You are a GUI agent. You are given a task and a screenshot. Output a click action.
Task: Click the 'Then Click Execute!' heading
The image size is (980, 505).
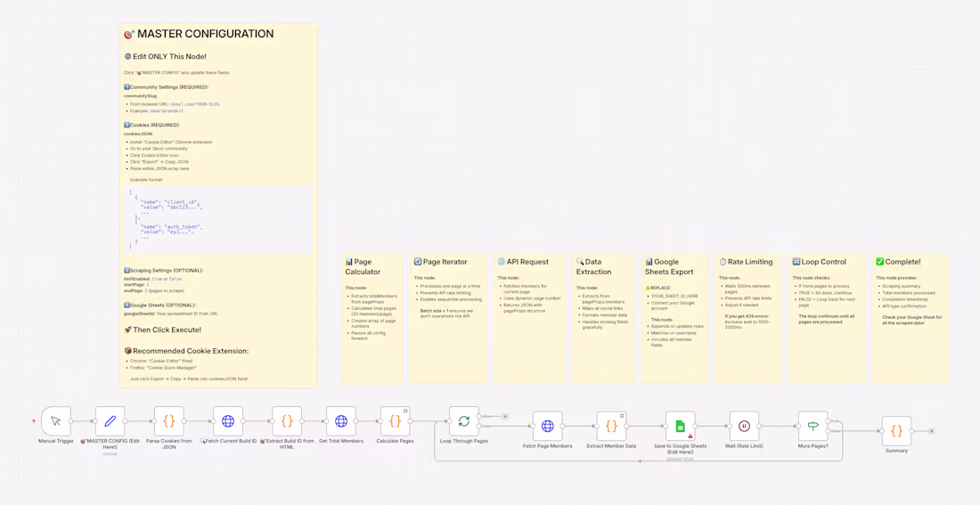click(162, 330)
